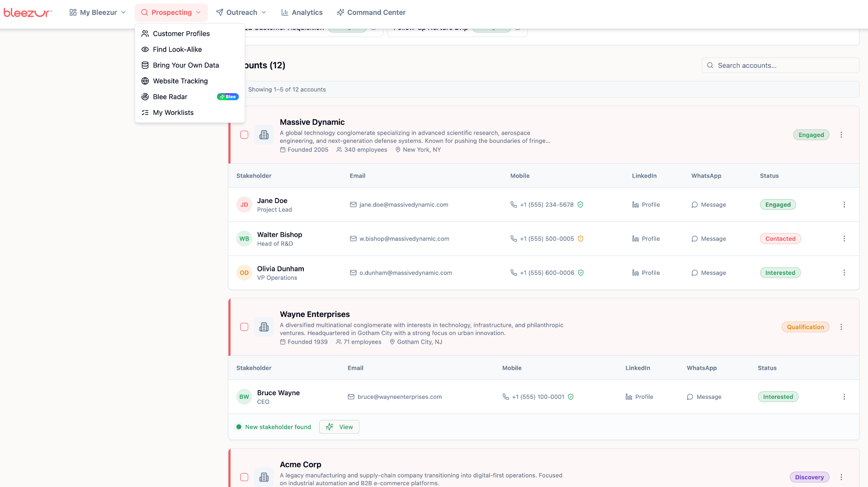
Task: Email jane.doe@massivedynamic.com
Action: pyautogui.click(x=399, y=205)
